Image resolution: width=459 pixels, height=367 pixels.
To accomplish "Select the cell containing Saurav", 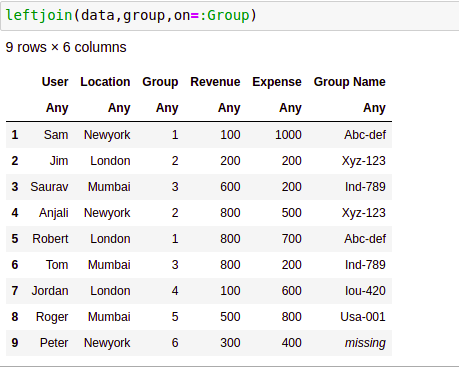I will [x=49, y=187].
